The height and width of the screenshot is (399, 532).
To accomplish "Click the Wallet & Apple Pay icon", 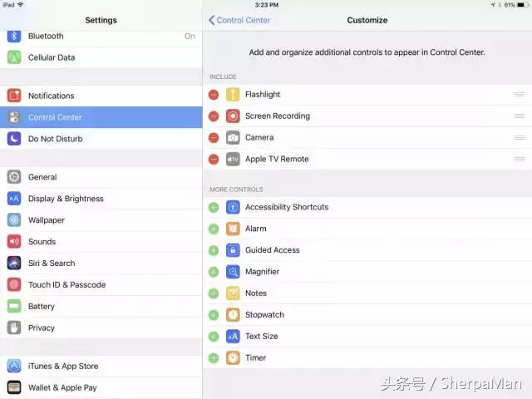I will (14, 387).
